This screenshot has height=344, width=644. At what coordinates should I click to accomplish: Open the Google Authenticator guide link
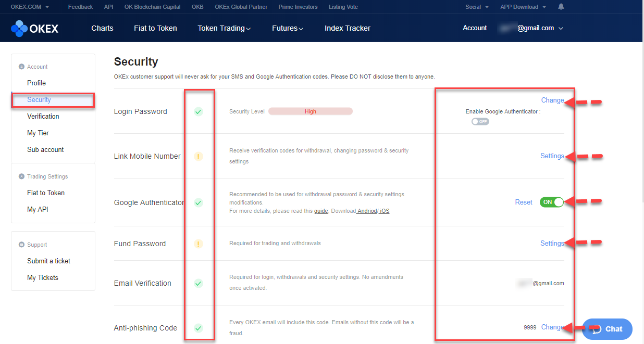321,211
